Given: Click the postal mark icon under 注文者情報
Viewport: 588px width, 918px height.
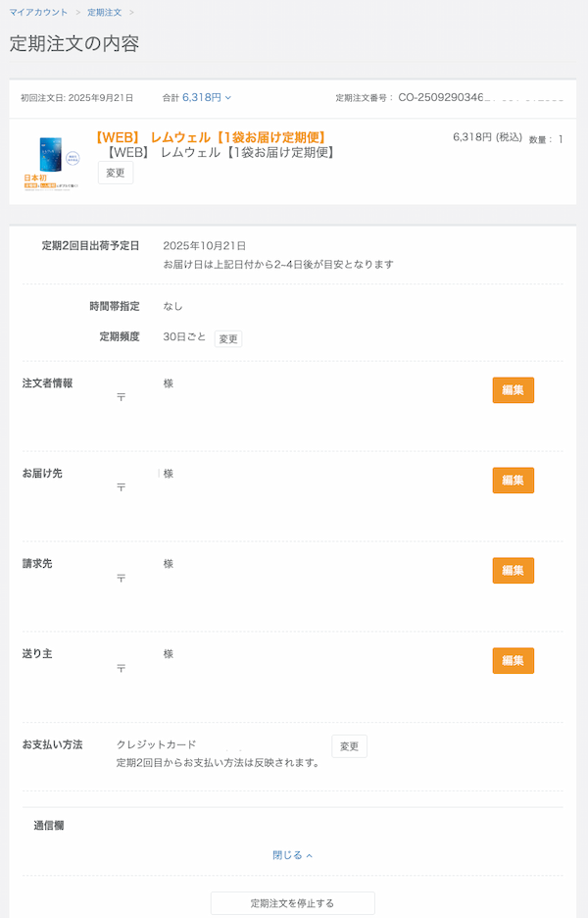Looking at the screenshot, I should (x=122, y=398).
